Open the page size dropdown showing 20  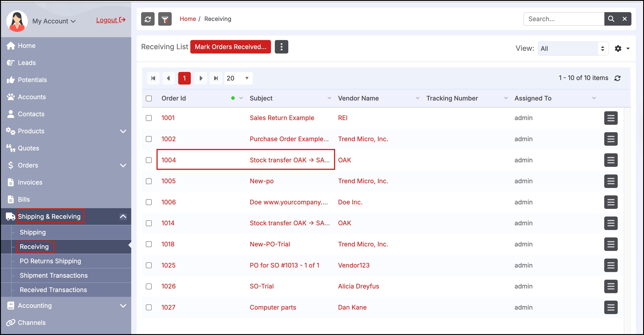point(238,78)
